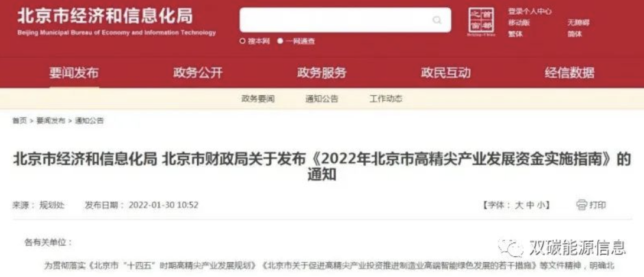
Task: Open the 要闻发布 navigation tab
Action: [x=74, y=73]
